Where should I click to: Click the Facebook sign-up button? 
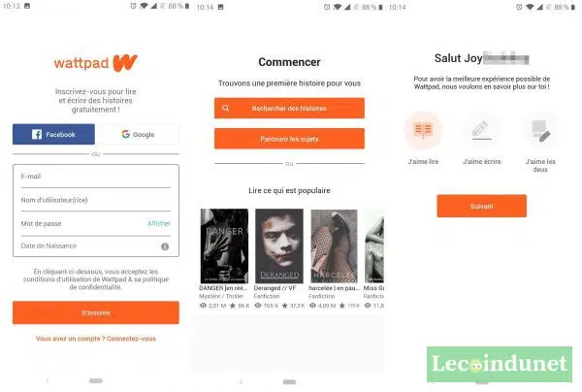(53, 134)
